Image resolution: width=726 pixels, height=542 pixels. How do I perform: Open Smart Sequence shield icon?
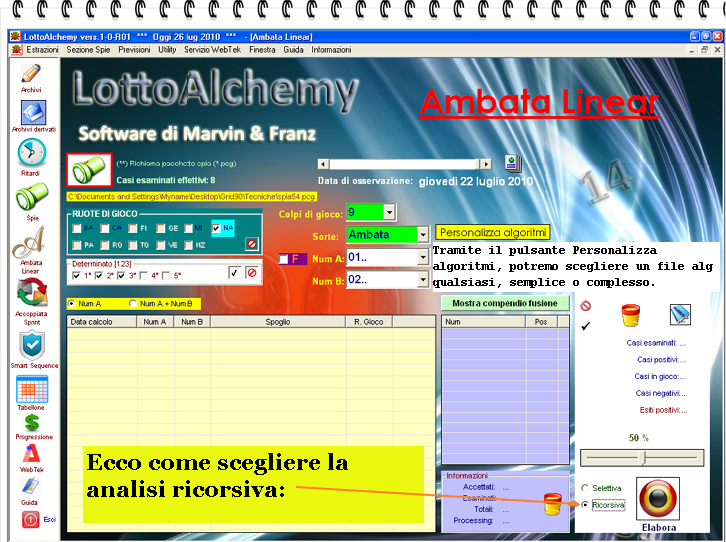coord(32,345)
